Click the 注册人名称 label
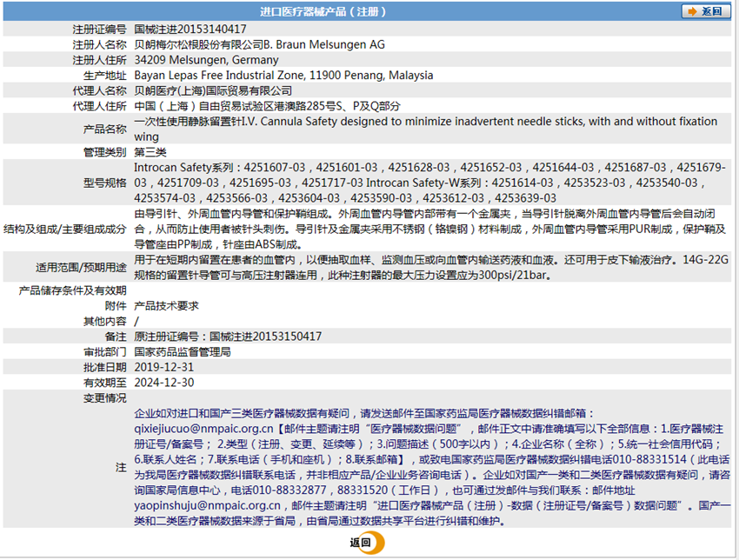This screenshot has width=739, height=560. click(x=99, y=44)
